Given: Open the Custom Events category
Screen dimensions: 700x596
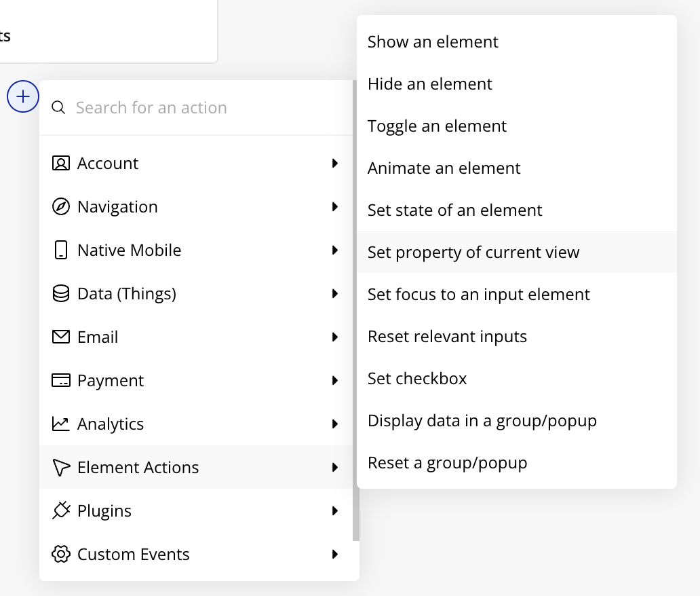Looking at the screenshot, I should point(196,554).
